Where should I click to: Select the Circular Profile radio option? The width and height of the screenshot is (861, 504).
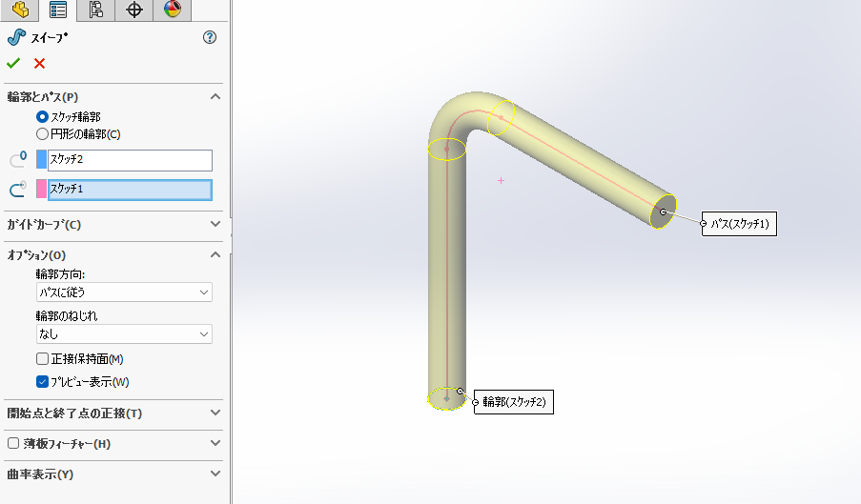42,133
